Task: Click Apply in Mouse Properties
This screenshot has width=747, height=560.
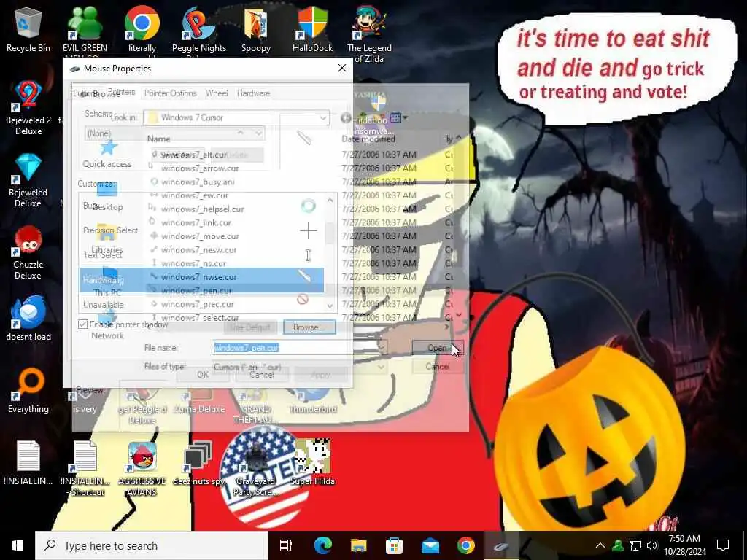Action: [320, 374]
